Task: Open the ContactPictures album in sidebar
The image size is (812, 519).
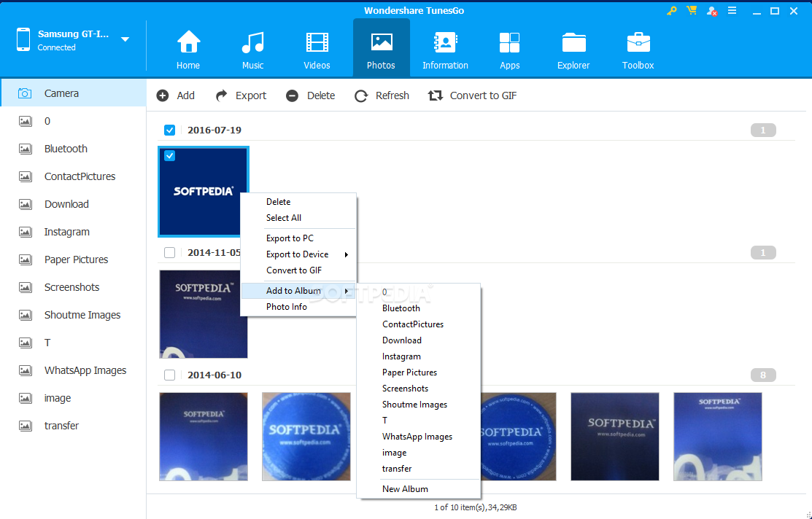Action: click(73, 176)
